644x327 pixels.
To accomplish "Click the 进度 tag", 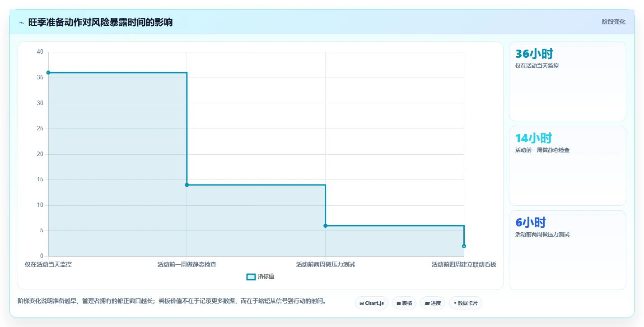I will 433,303.
